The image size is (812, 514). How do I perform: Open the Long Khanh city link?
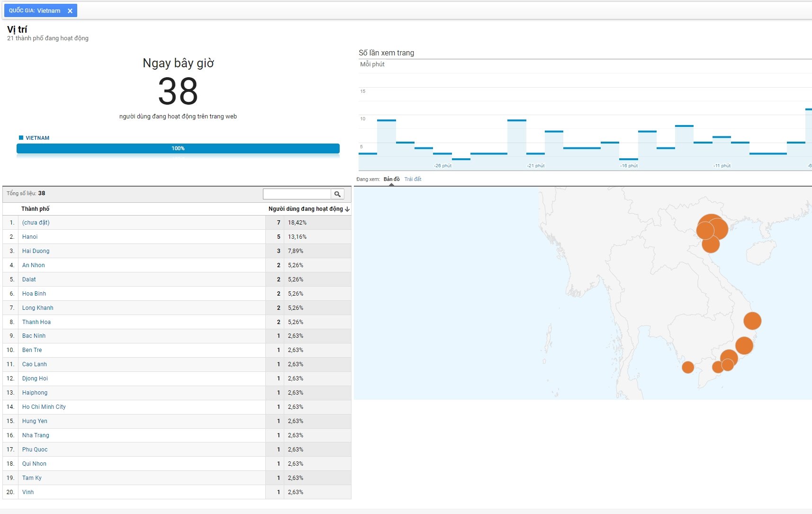tap(38, 308)
